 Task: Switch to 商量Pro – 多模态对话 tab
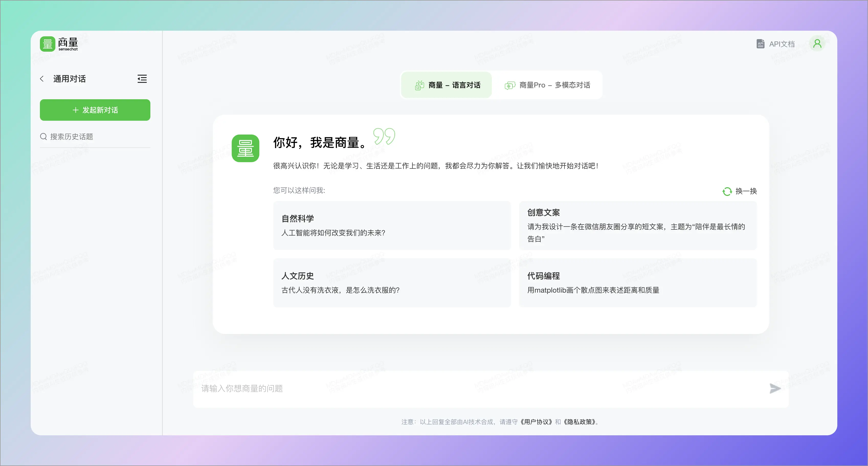click(547, 85)
